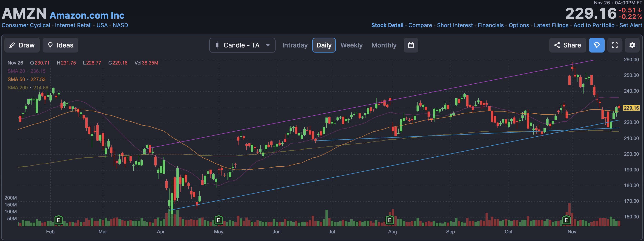Click the August earnings E marker
Screen dimensions: 644x241
tap(389, 220)
